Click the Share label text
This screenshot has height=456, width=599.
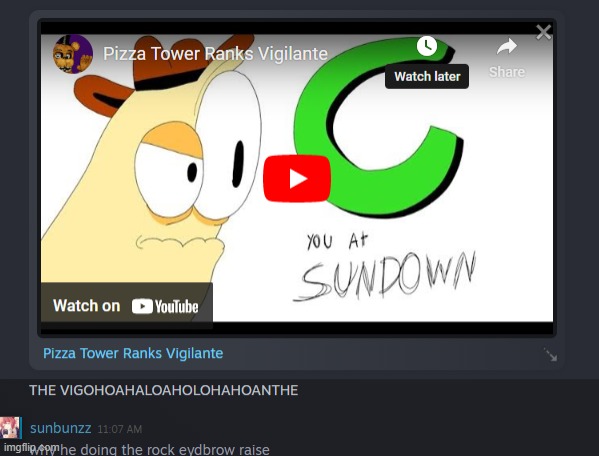[x=507, y=72]
